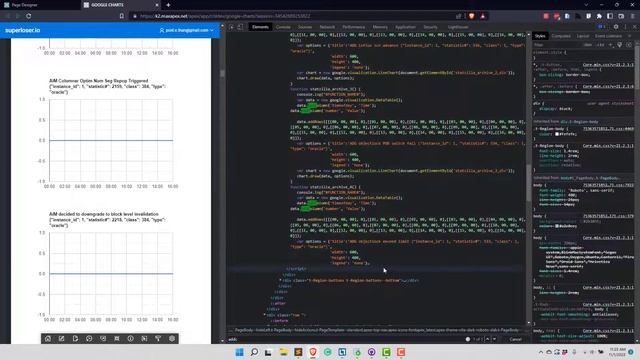The image size is (640, 360).
Task: Switch to Sources tab in DevTools
Action: (x=305, y=27)
